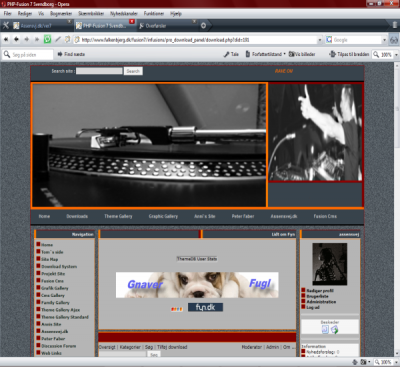Click the Tale voice icon
This screenshot has height=367, width=400.
click(231, 54)
